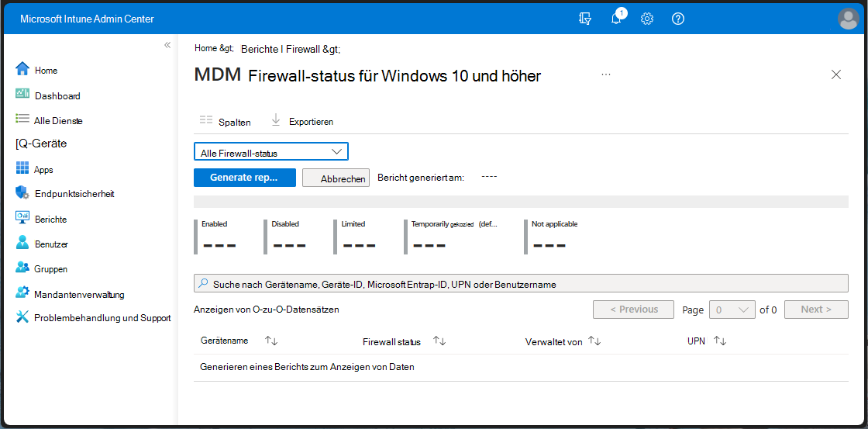Sort by Verwaltet von column arrows

pyautogui.click(x=594, y=341)
